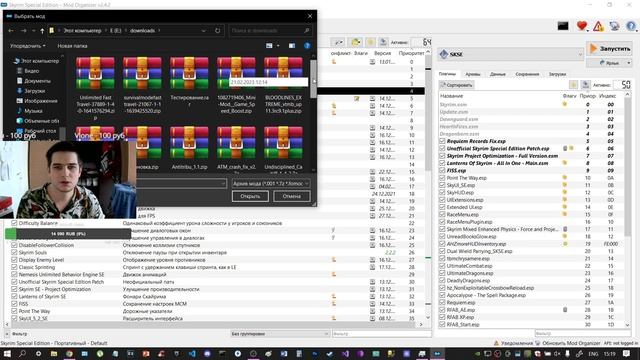Sort mod list by Приоритет column
640x360 pixels.
(411, 53)
